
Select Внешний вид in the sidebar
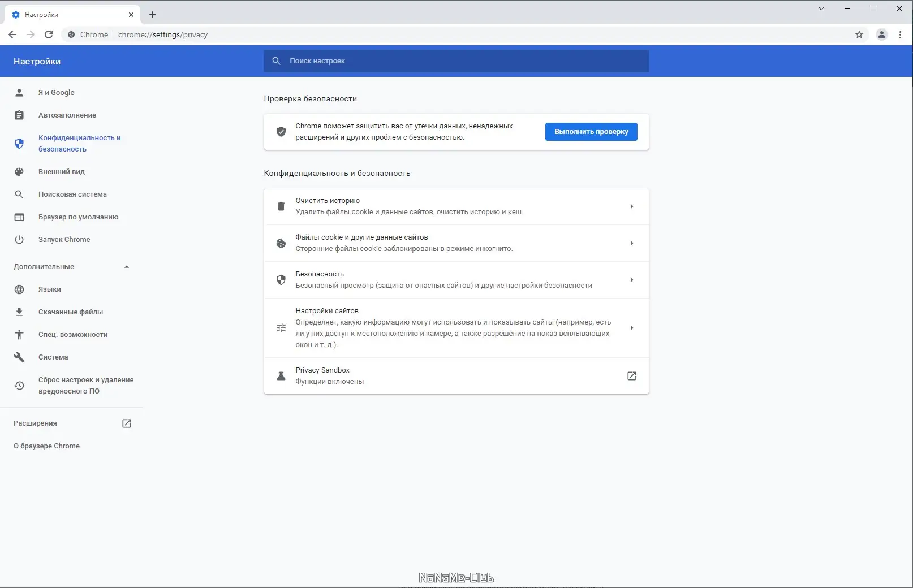pos(62,171)
